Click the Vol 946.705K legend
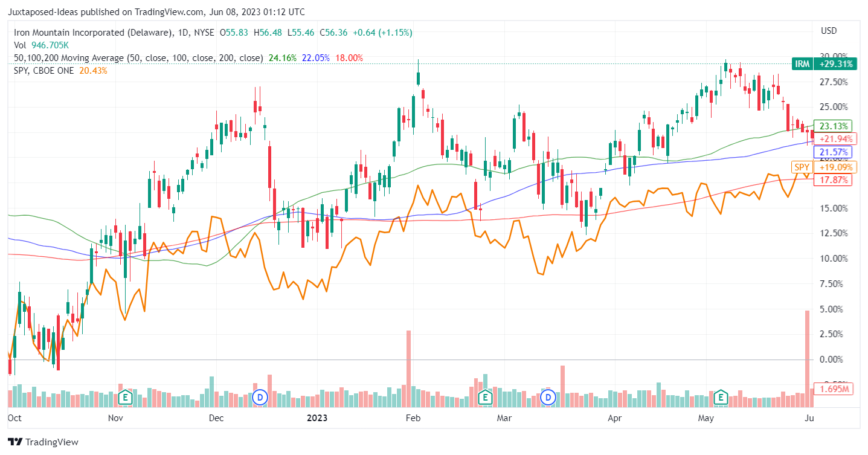The height and width of the screenshot is (455, 868). pyautogui.click(x=42, y=45)
